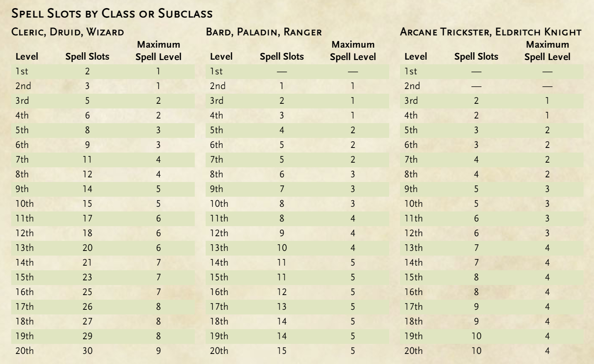Select the Cleric, Druid, Wizard table heading
The width and height of the screenshot is (594, 364).
(x=68, y=32)
